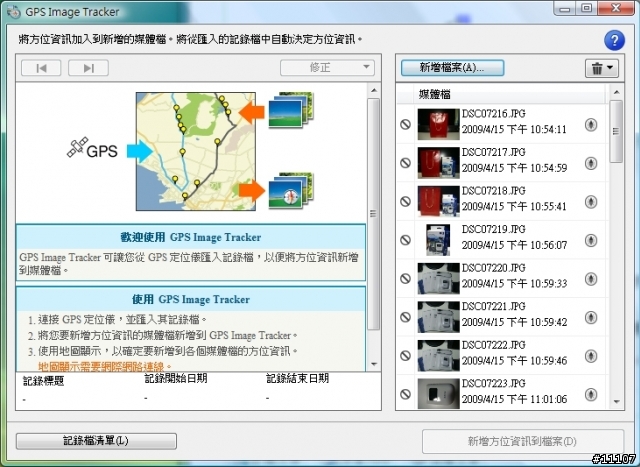The image size is (640, 467).
Task: Click the no-position icon for DSC07221.JPG
Action: (405, 317)
